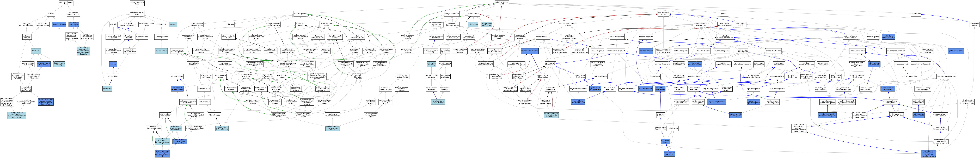Click the "nucleic acid binding" node
This screenshot has height=158, width=980.
pos(27,37)
